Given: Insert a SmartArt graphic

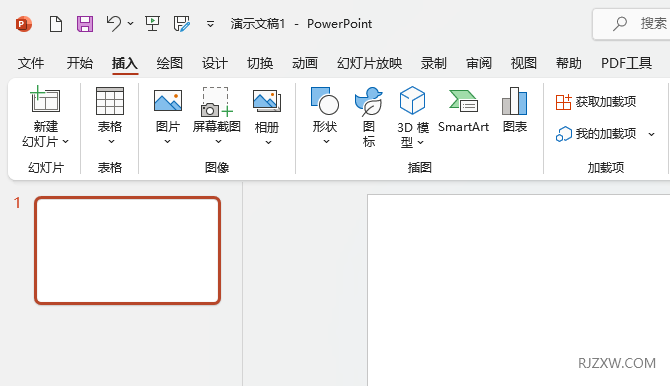Looking at the screenshot, I should pos(463,109).
